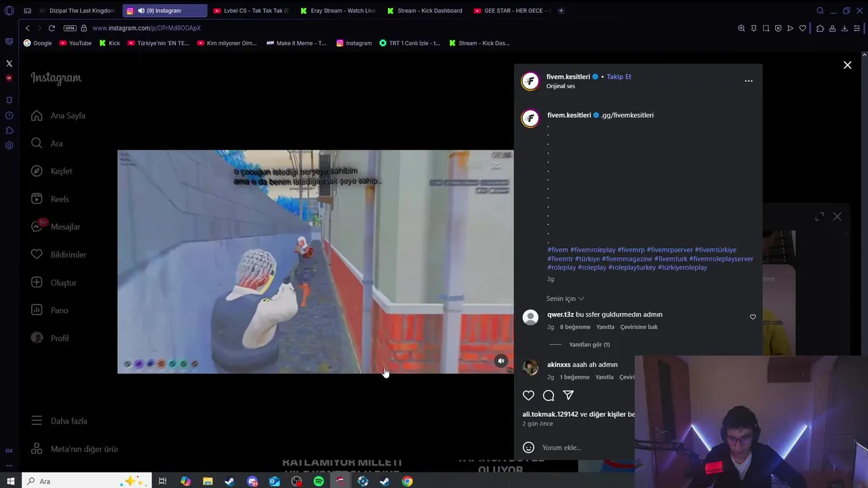This screenshot has width=868, height=488.
Task: Open Windows Start menu
Action: coord(11,481)
